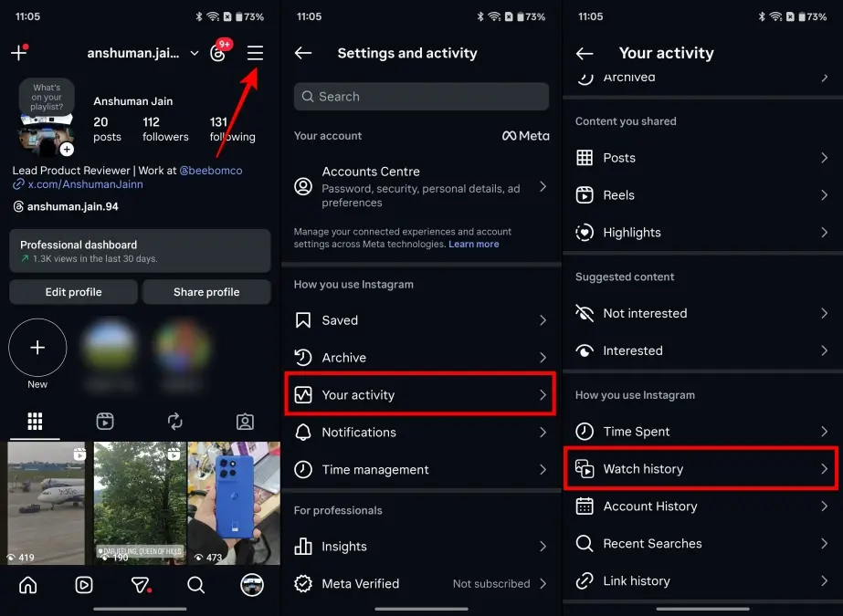Viewport: 843px width, 616px height.
Task: Open Reels from the bottom navigation bar
Action: pyautogui.click(x=84, y=586)
